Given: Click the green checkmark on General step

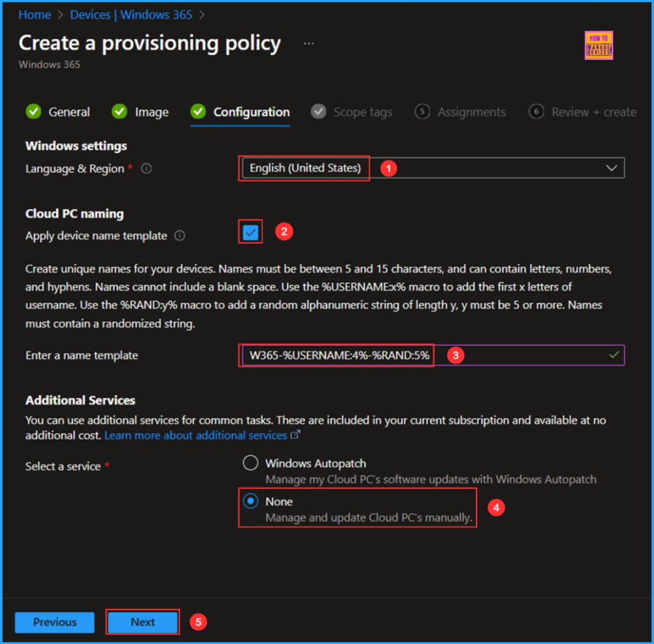Looking at the screenshot, I should (33, 112).
